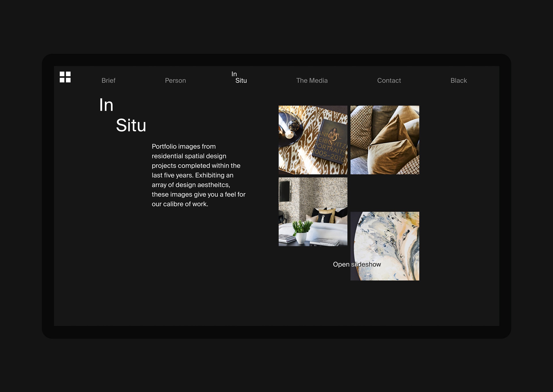The height and width of the screenshot is (392, 553).
Task: Open the Brief page from navigation
Action: [108, 80]
